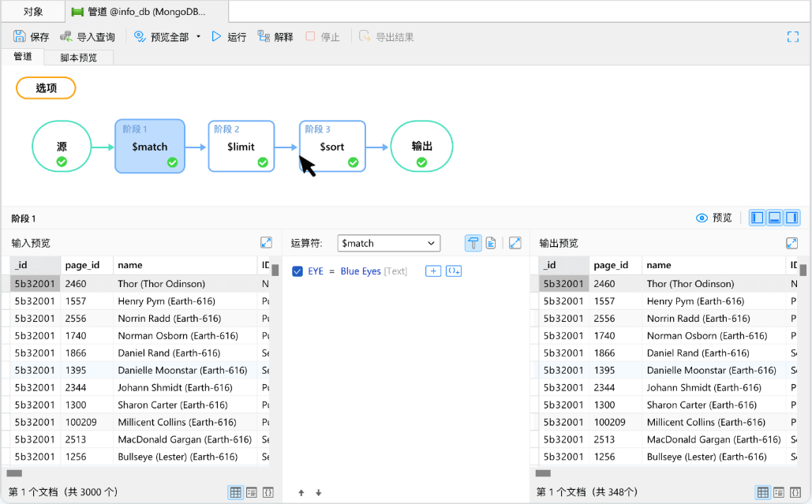Click output preview _id column header

[563, 265]
